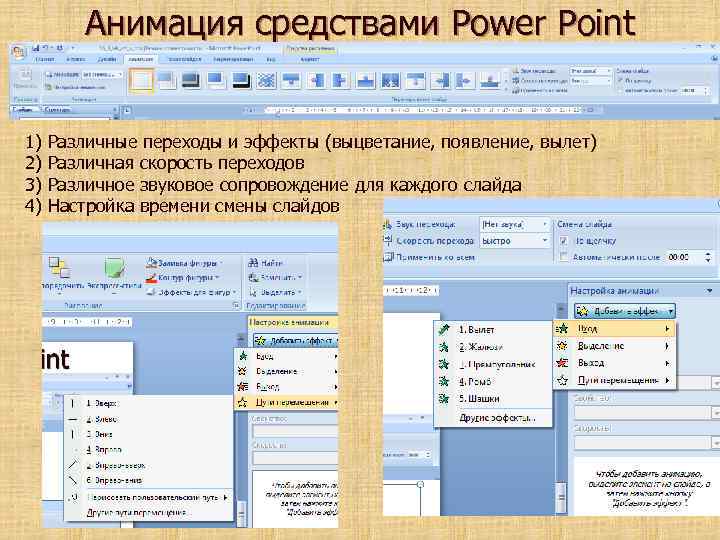The height and width of the screenshot is (540, 720).
Task: Click the stepper beside 00:00 field
Action: click(708, 257)
